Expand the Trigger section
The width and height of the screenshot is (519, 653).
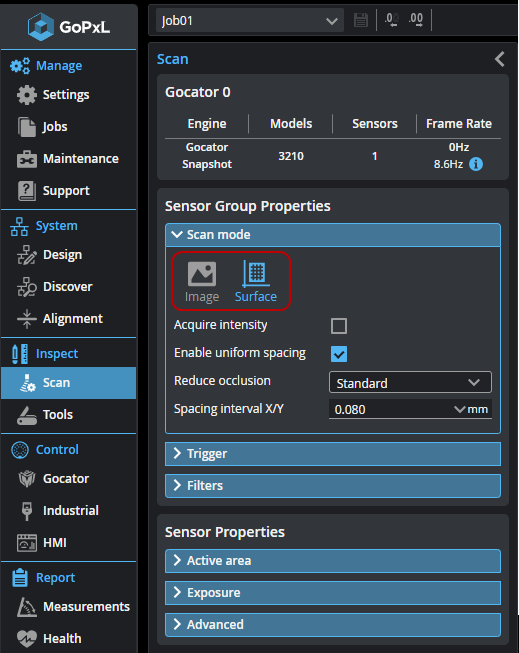(333, 454)
